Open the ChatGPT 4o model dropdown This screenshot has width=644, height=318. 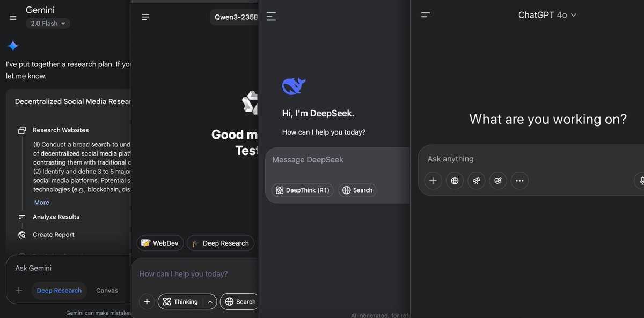(547, 15)
